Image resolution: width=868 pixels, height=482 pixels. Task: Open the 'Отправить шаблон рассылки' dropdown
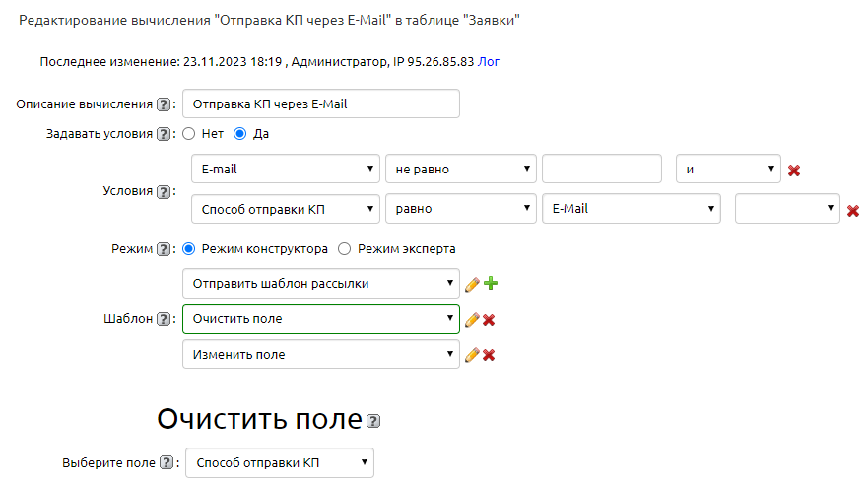coord(321,284)
